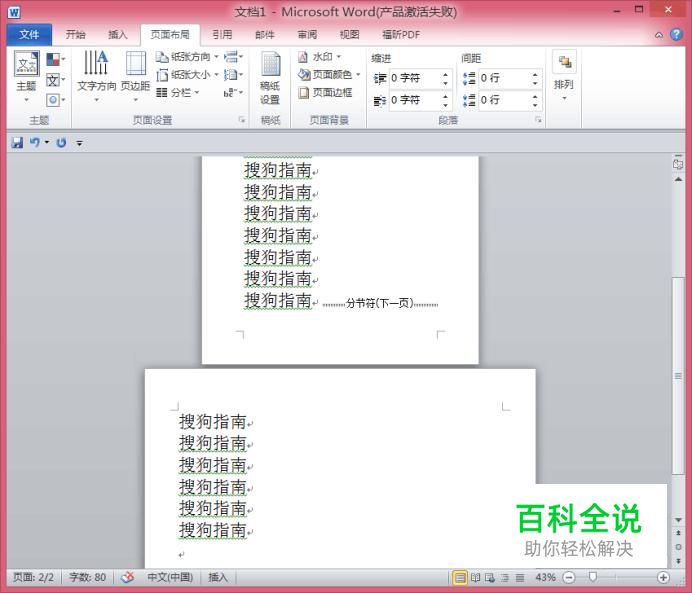692x593 pixels.
Task: Launch Paragraph dialog launcher
Action: (x=538, y=120)
